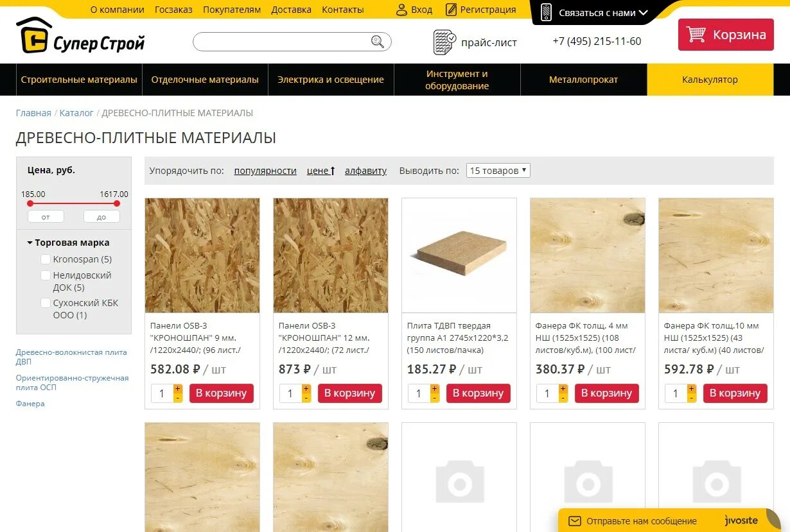Image resolution: width=790 pixels, height=532 pixels.
Task: Click the shopping cart icon
Action: [696, 35]
